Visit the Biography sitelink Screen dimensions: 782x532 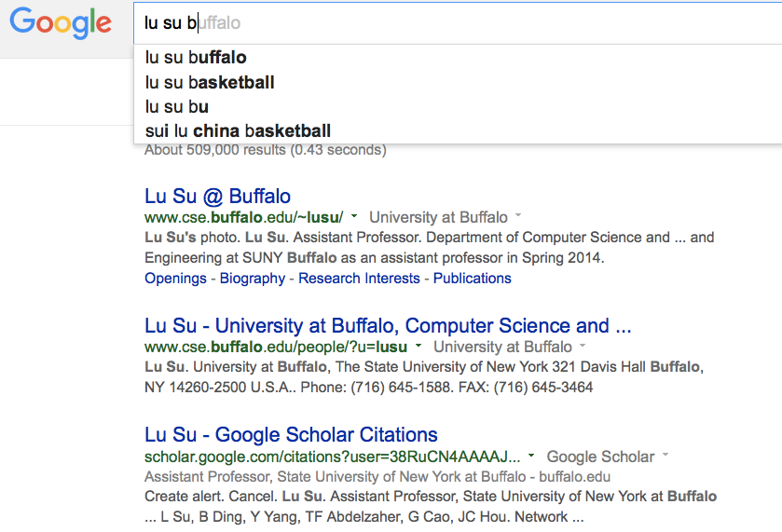(253, 279)
